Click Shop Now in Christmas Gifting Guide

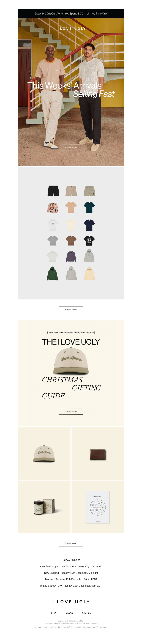(71, 411)
